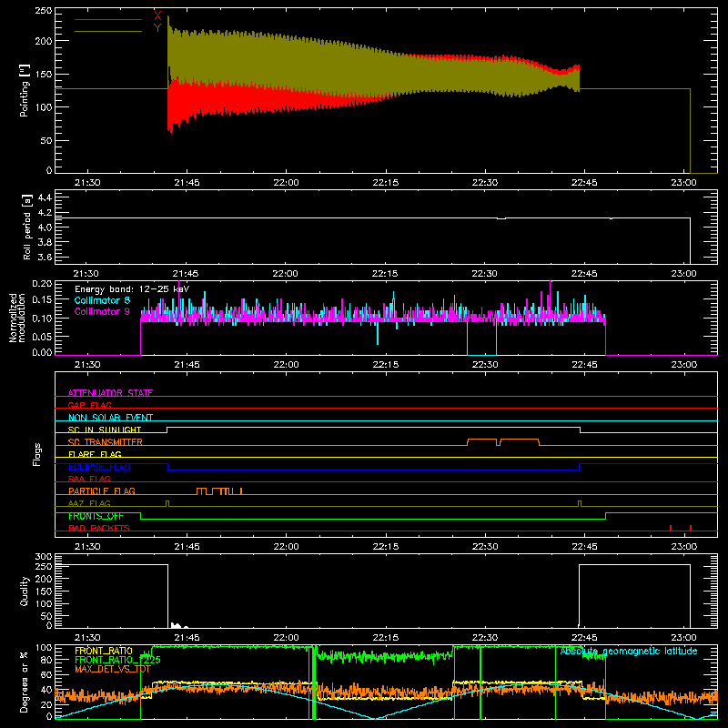Click the magenta Collimator 9 legend entry
This screenshot has height=728, width=728.
pos(102,311)
